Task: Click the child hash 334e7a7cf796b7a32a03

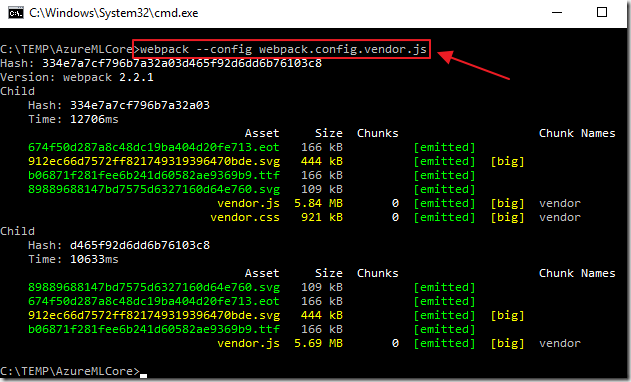Action: (140, 105)
